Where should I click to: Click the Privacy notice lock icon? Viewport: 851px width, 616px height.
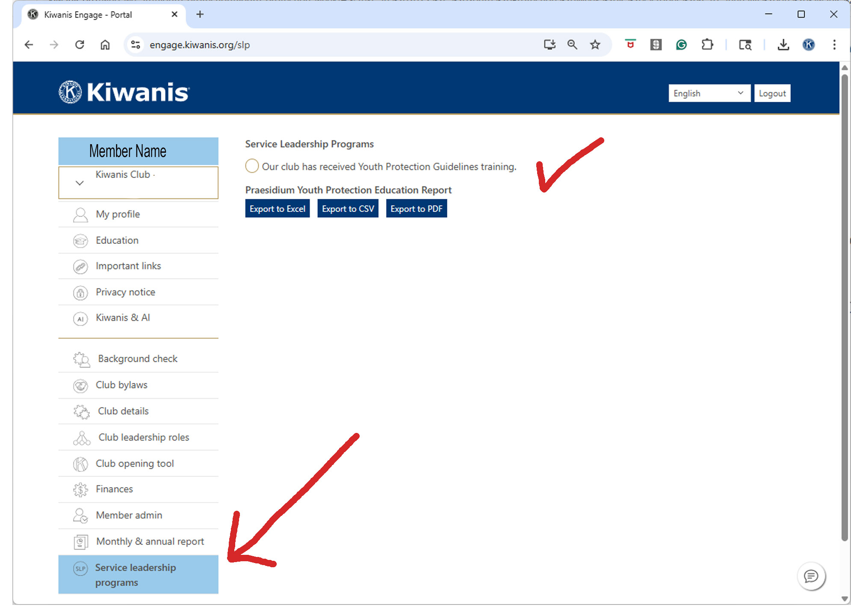pos(80,293)
